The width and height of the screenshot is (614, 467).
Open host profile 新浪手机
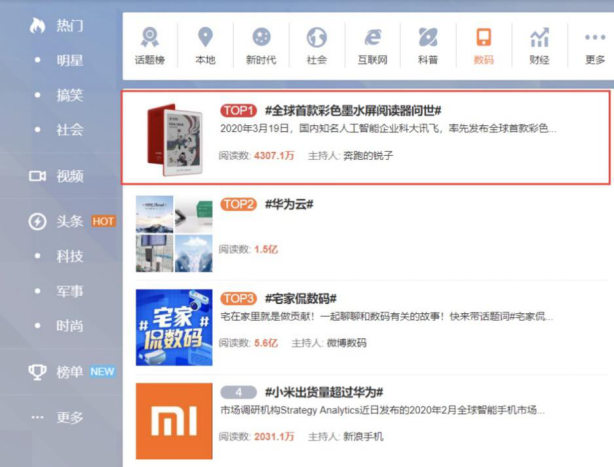point(363,437)
